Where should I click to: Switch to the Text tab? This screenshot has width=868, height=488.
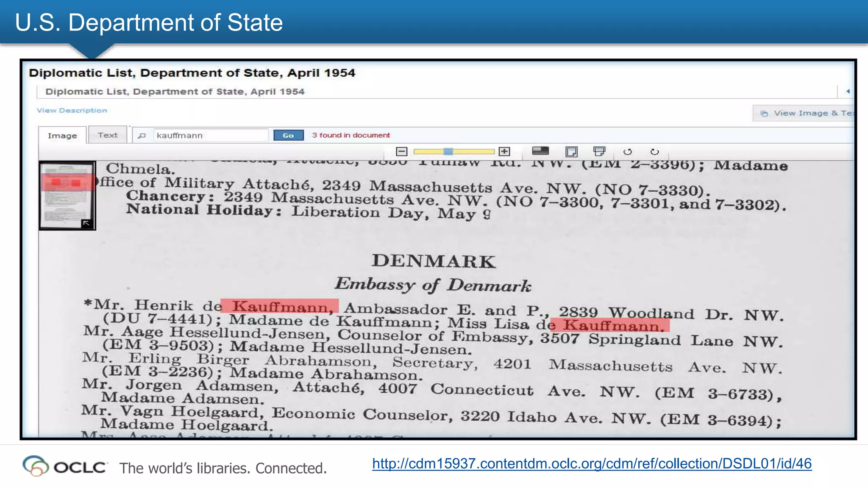108,135
